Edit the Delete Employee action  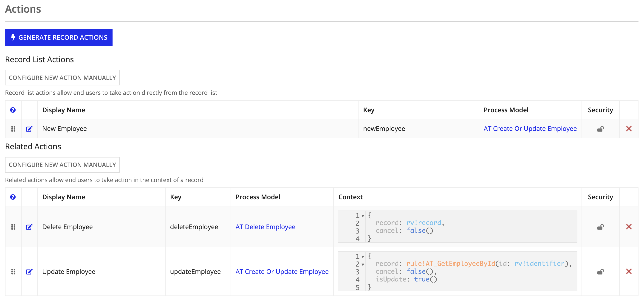pos(29,227)
